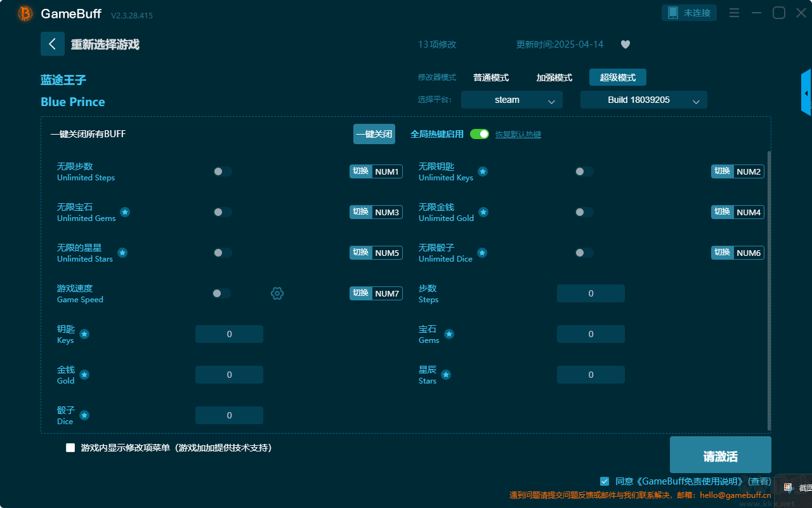Go back with the arrow button

(x=53, y=44)
